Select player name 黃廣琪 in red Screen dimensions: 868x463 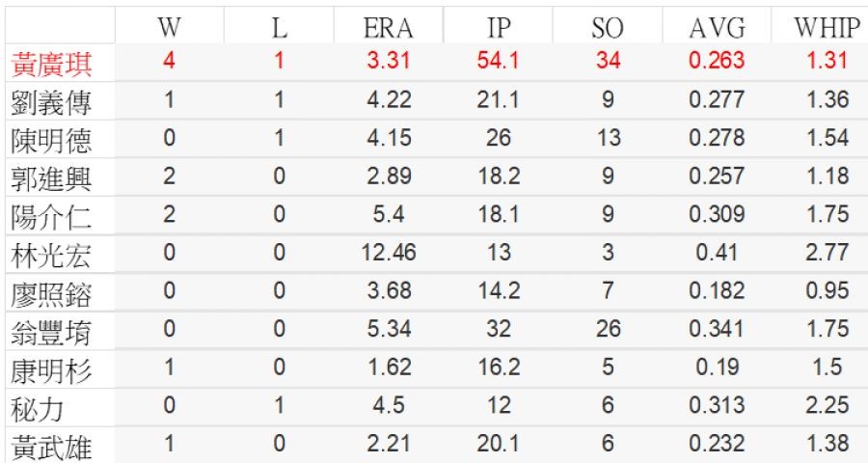click(x=52, y=65)
